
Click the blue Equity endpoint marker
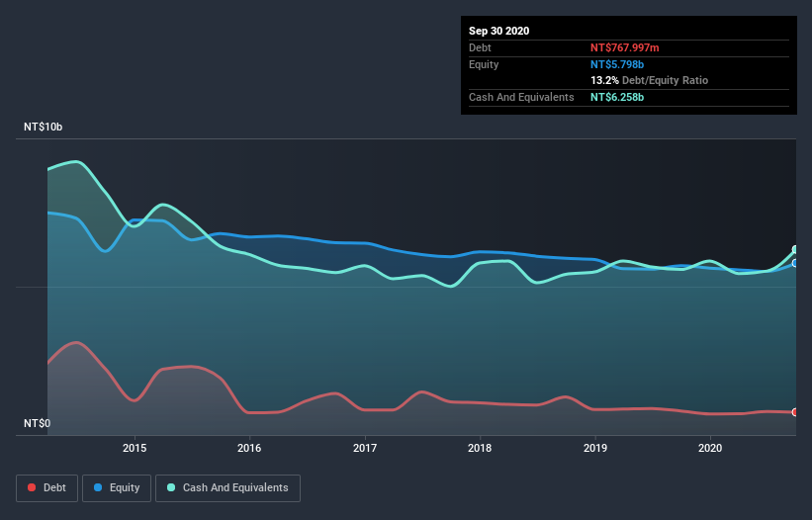(x=795, y=263)
